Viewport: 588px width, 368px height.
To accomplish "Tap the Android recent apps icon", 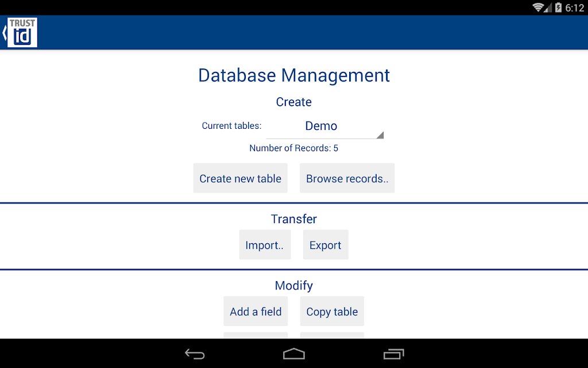I will (394, 354).
